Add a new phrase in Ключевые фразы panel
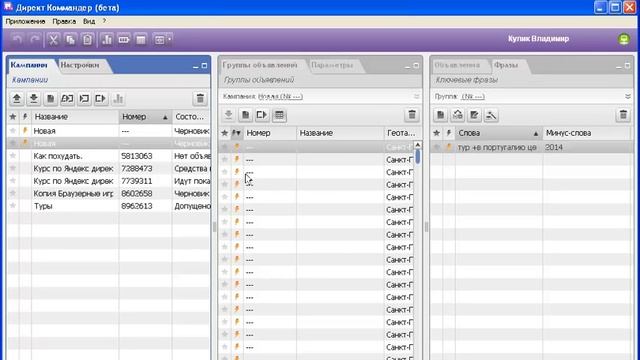This screenshot has height=360, width=640. (x=440, y=115)
